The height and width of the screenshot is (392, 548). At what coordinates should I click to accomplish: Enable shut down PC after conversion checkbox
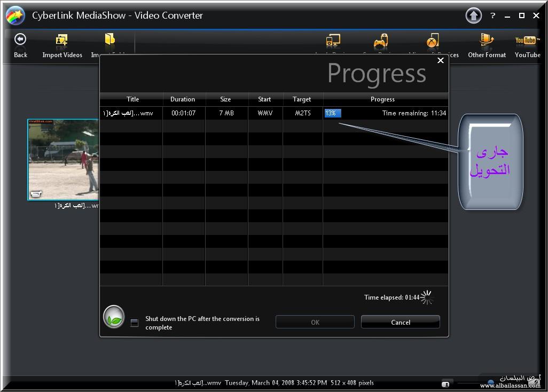pos(134,323)
